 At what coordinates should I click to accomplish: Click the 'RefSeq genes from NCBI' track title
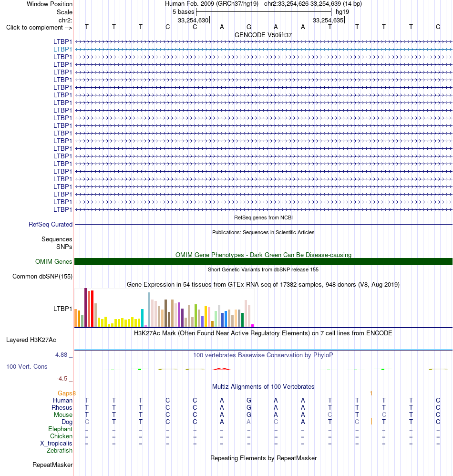point(263,217)
